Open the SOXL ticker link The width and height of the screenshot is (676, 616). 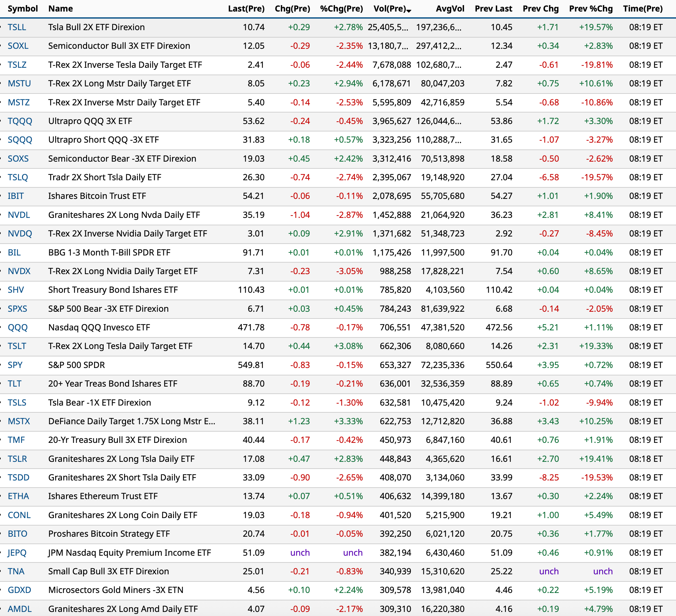[18, 46]
